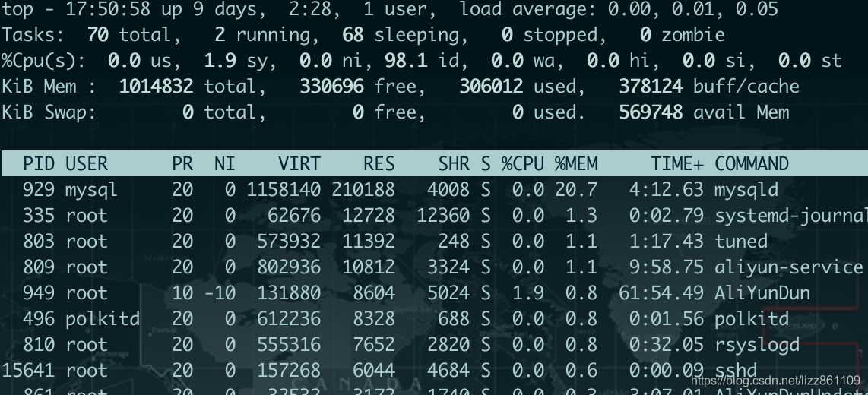Click PID 15641 in the process list
This screenshot has width=868, height=395.
(28, 370)
